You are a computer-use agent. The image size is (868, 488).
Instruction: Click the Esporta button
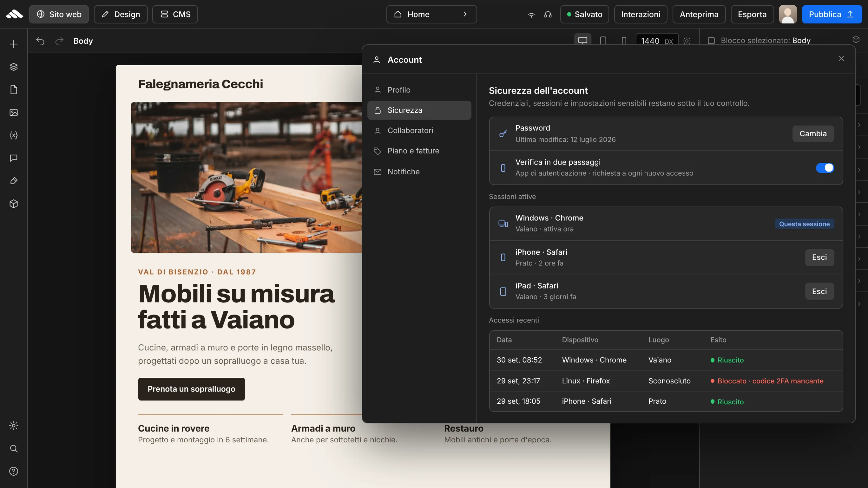(x=752, y=14)
